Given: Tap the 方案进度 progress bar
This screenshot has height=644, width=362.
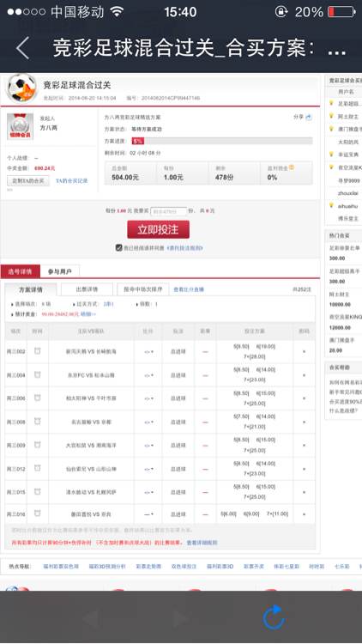Looking at the screenshot, I should pyautogui.click(x=222, y=141).
